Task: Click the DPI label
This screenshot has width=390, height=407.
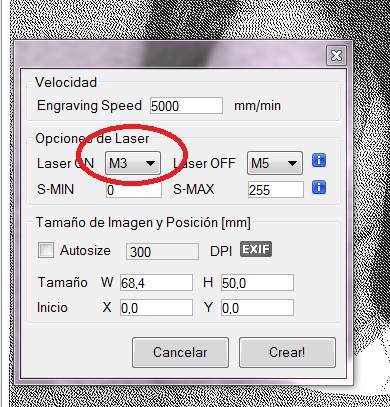Action: coord(221,251)
